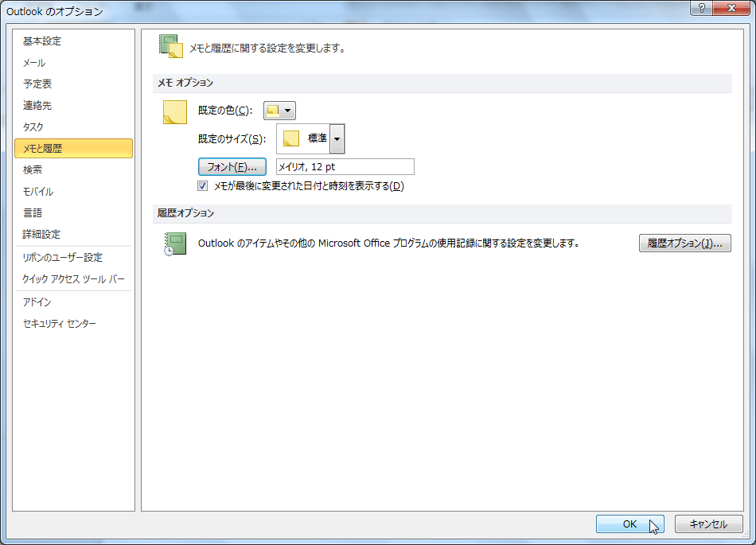Viewport: 756px width, 545px height.
Task: Toggle メモが最後に変更された日付と時刻を表示する checkbox
Action: click(x=202, y=186)
